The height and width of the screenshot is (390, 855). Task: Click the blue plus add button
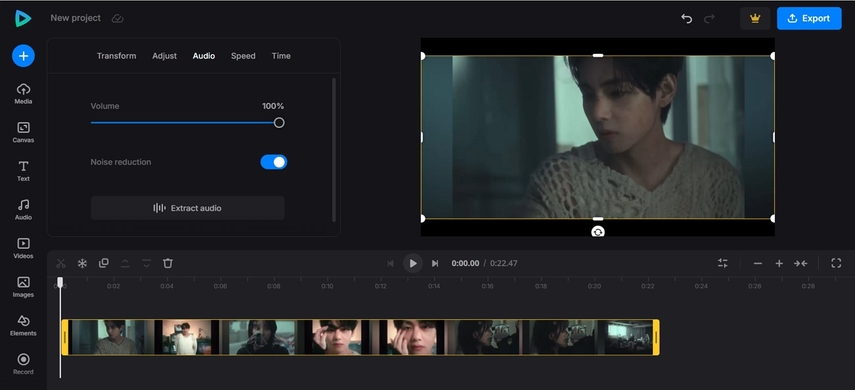[23, 56]
